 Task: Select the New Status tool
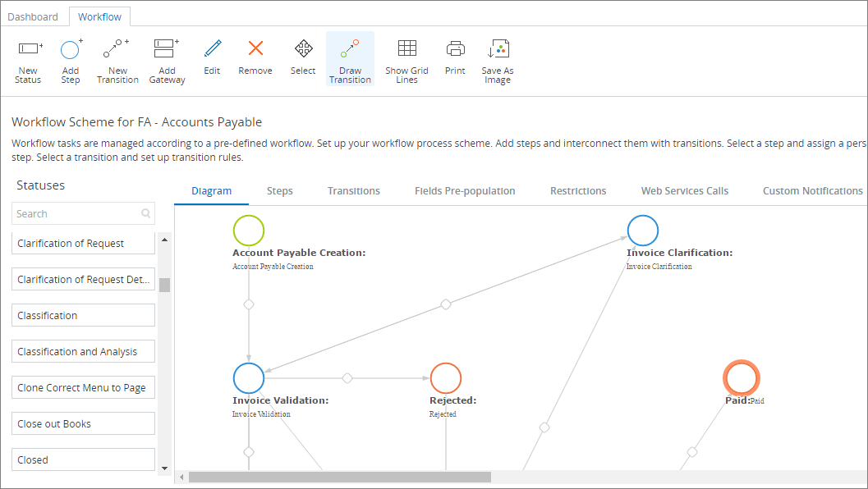click(27, 57)
